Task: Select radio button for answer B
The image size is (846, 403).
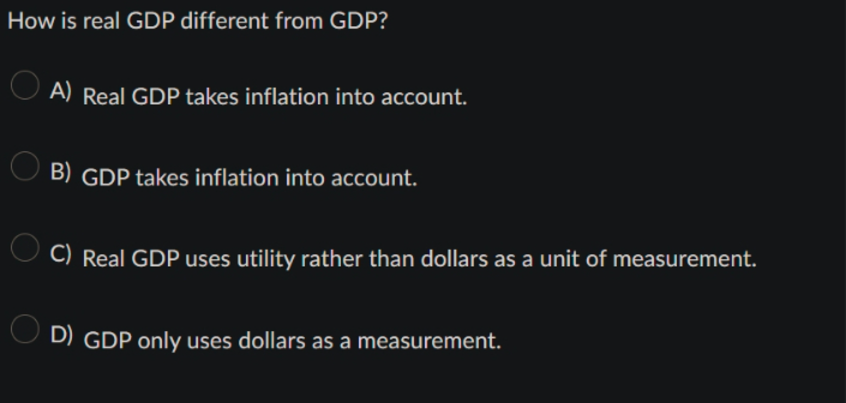Action: tap(25, 166)
